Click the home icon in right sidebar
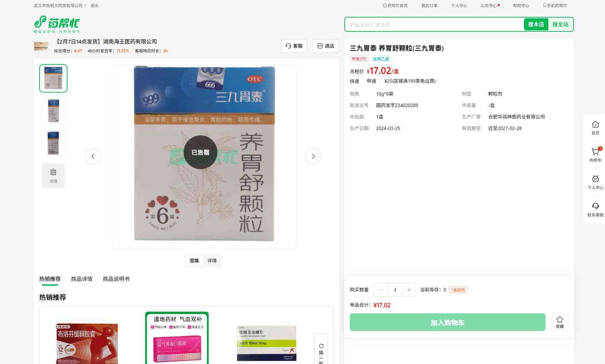Image resolution: width=605 pixels, height=364 pixels. coord(595,125)
